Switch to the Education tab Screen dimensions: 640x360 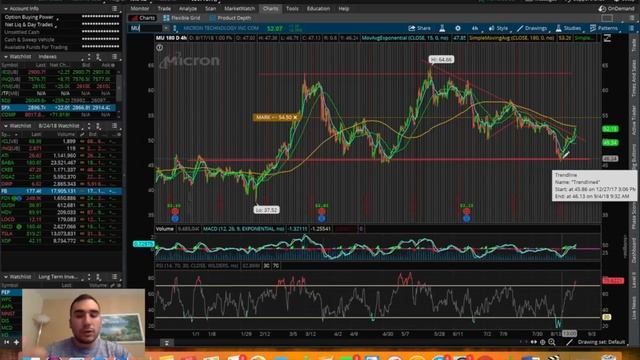[318, 9]
